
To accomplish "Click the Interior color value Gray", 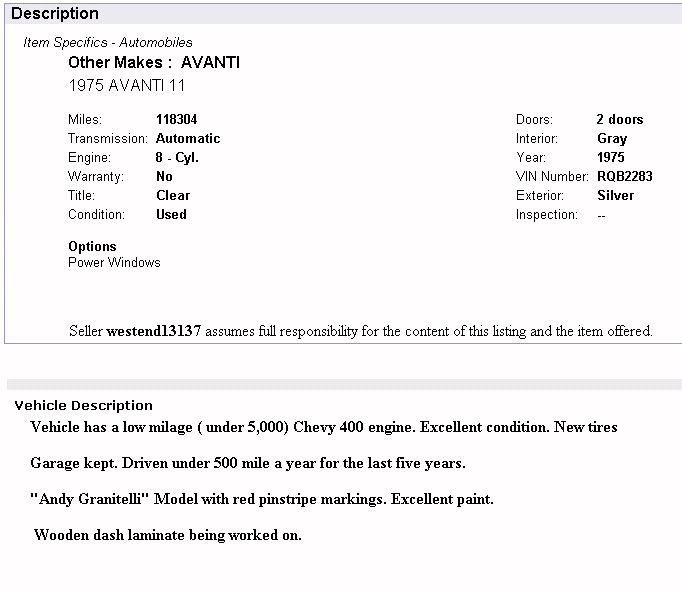I will click(612, 139).
